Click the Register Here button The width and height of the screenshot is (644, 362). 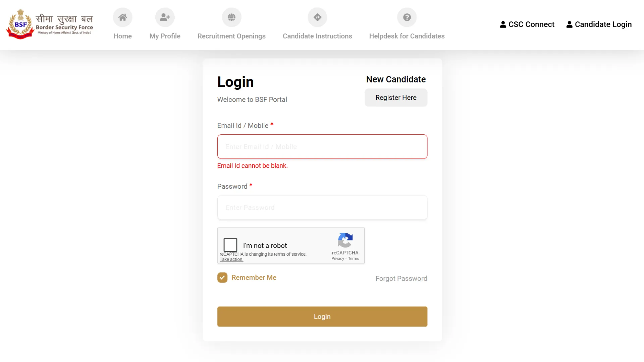pyautogui.click(x=396, y=98)
